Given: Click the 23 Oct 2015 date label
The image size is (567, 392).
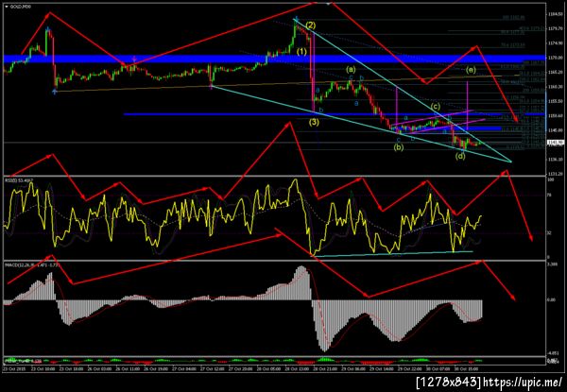Looking at the screenshot, I should [12, 369].
